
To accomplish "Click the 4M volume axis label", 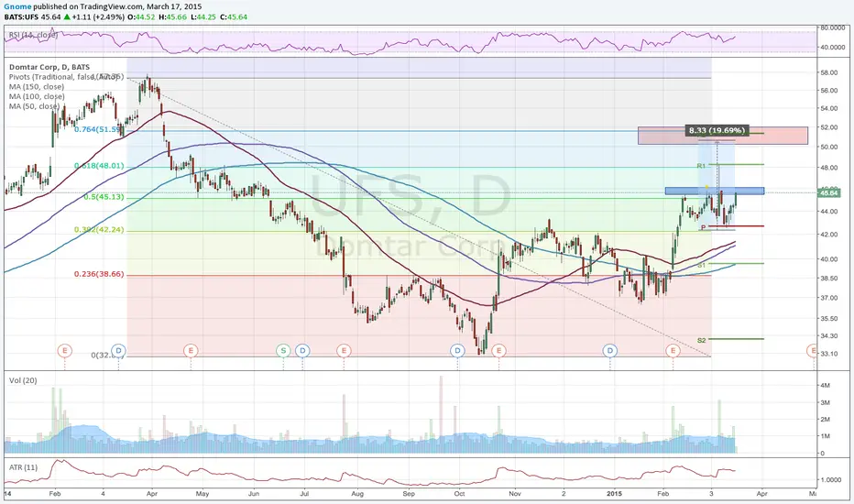I will pos(825,385).
